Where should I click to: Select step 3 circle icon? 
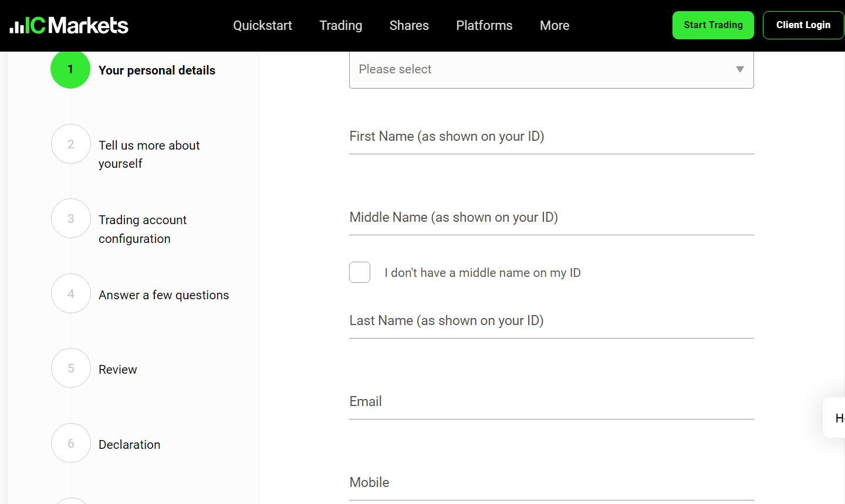[x=70, y=219]
